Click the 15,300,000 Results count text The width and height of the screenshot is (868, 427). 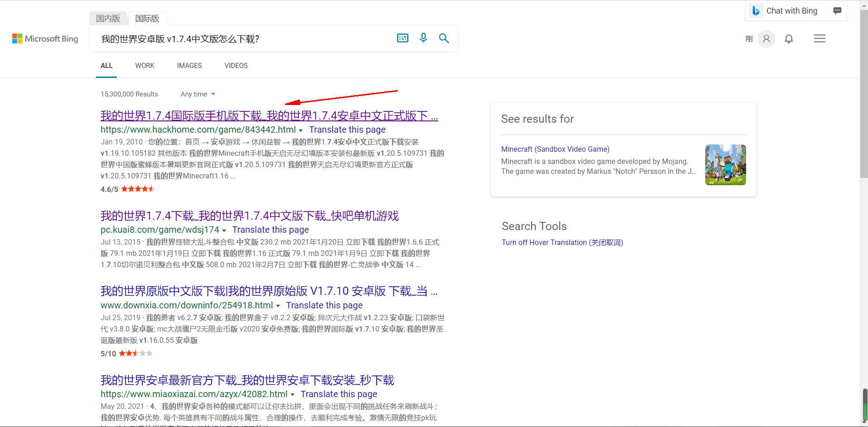(129, 94)
